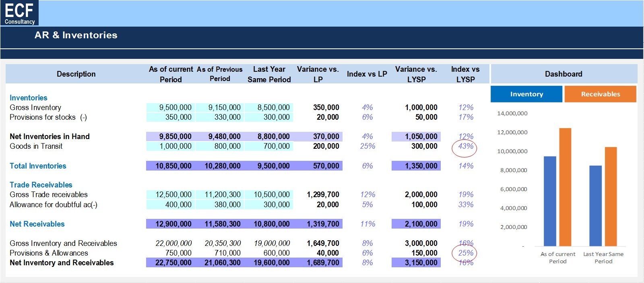Click the 'Index vs LYSP' column header
The image size is (644, 283).
coord(465,74)
